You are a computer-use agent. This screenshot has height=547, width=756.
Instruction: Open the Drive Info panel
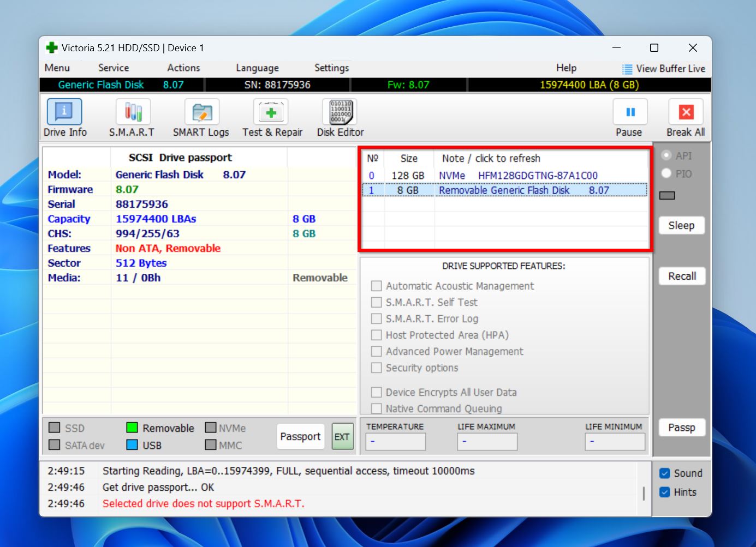(64, 112)
